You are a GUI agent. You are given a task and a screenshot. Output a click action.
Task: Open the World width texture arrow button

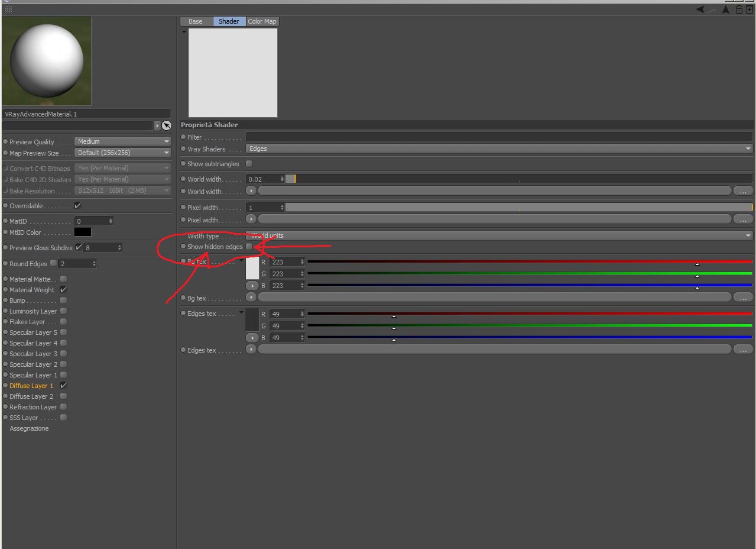coord(251,190)
